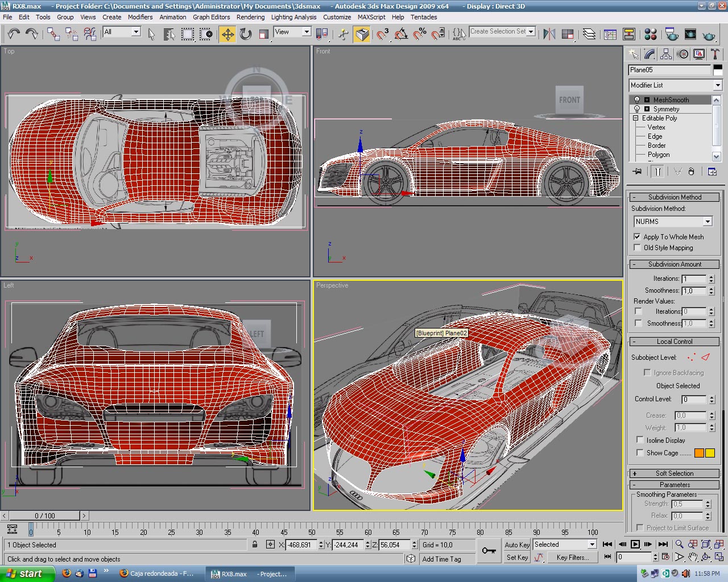Click the Select and Rotate tool
Screen dimensions: 728x582
[x=246, y=35]
